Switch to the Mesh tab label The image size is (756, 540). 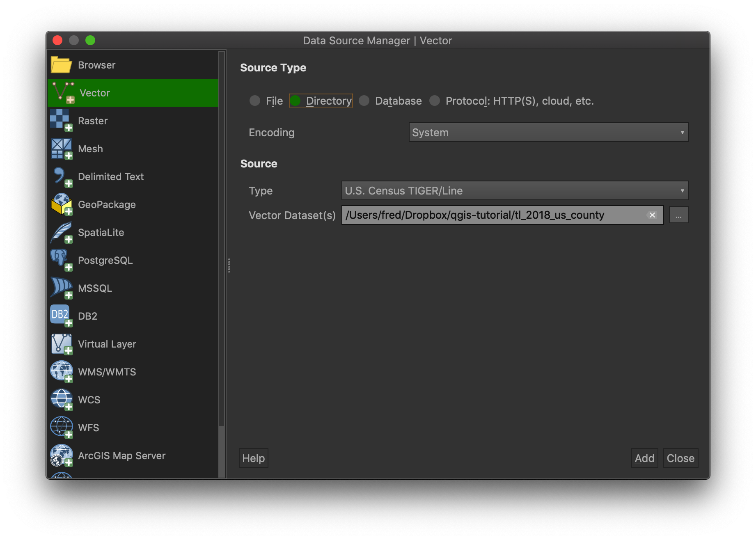90,149
